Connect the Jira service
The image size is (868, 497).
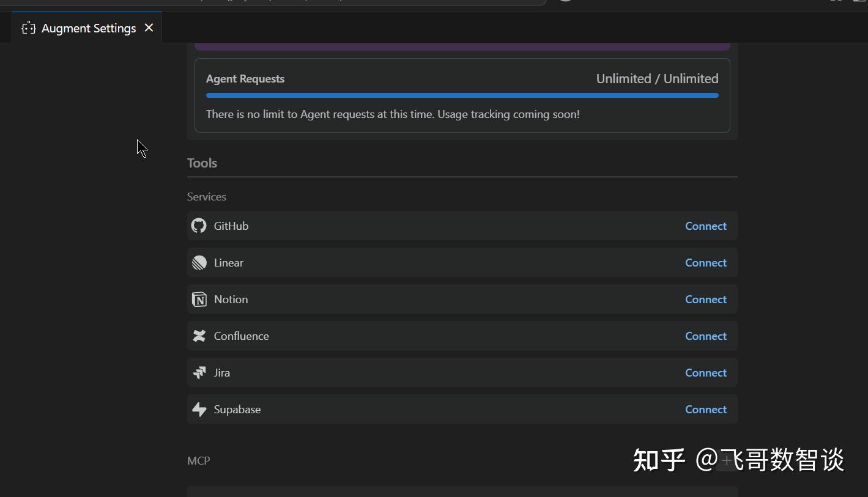coord(705,372)
